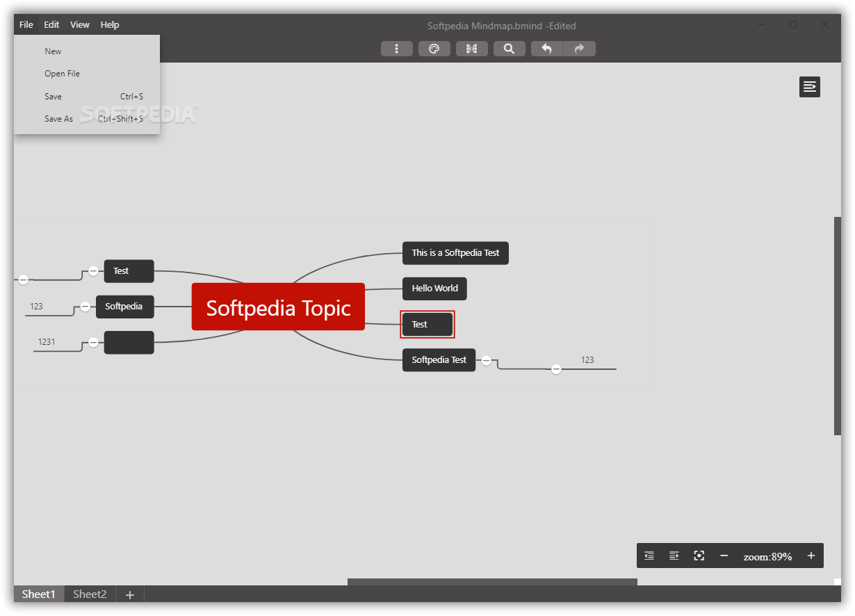Collapse the Softpedia node branch

tap(85, 307)
